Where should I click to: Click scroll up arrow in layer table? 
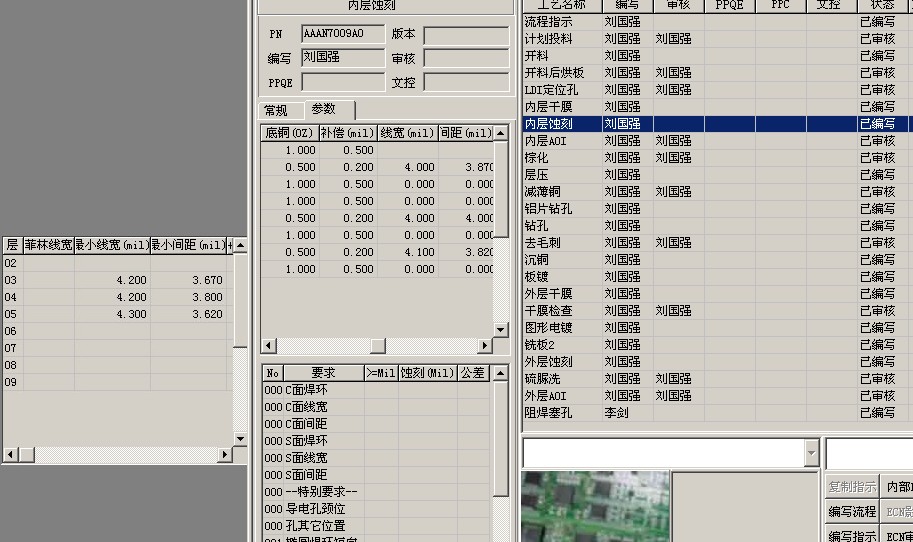coord(240,245)
